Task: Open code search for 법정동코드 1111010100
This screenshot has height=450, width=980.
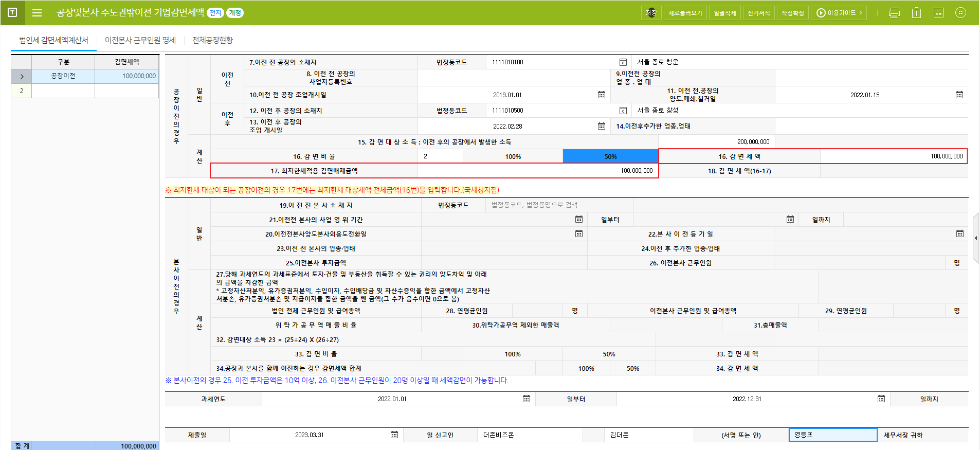Action: pyautogui.click(x=623, y=62)
